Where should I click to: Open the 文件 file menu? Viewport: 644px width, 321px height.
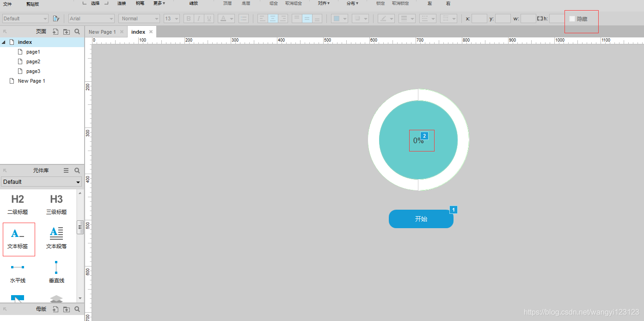pyautogui.click(x=7, y=4)
